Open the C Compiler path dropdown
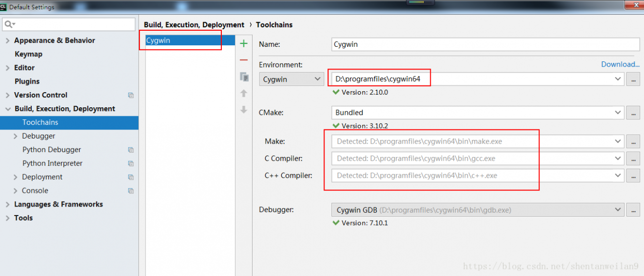The width and height of the screenshot is (644, 276). click(x=618, y=159)
